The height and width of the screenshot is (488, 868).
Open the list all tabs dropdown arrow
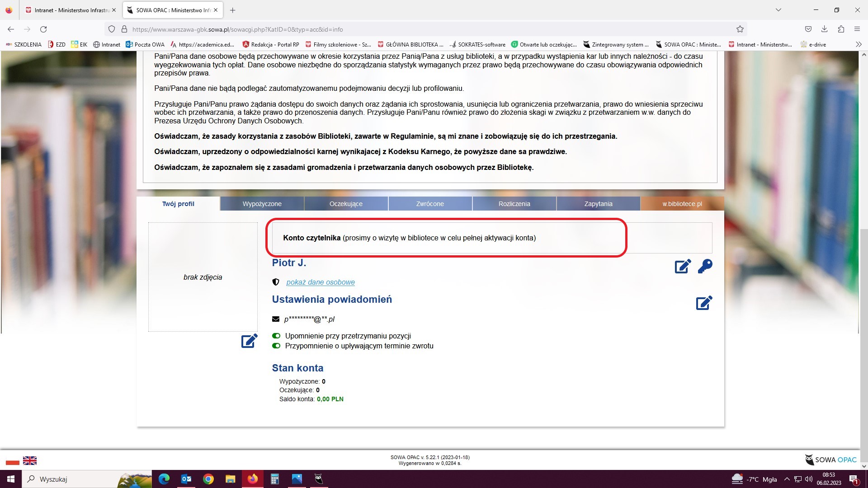coord(778,10)
